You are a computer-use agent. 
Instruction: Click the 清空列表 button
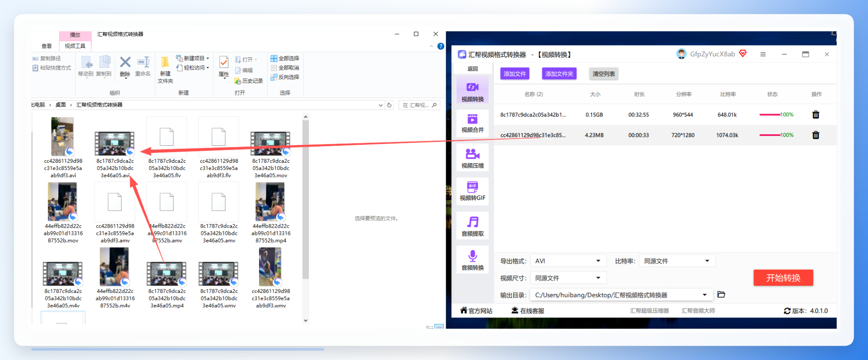coord(604,74)
